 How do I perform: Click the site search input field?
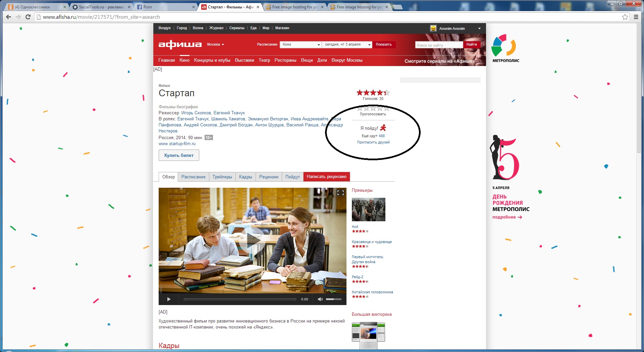coord(439,45)
